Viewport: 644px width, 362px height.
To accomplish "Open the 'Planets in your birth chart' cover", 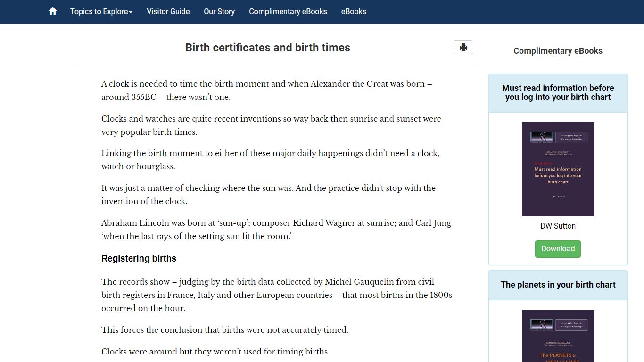I will (558, 336).
